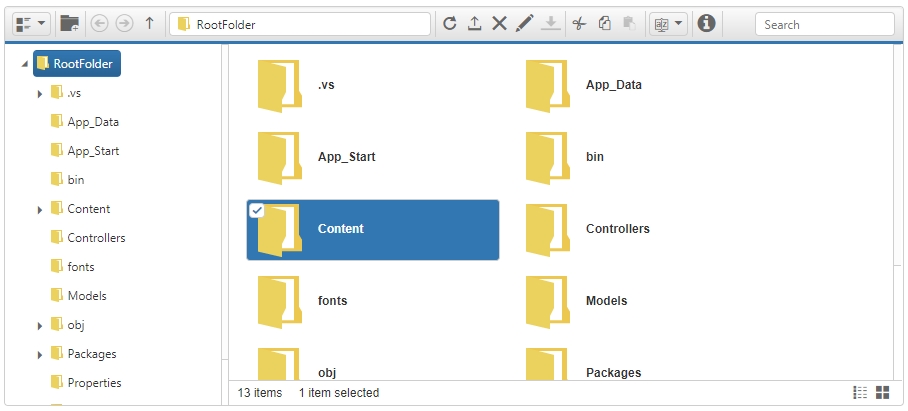Uncheck the Content folder checkbox

coord(256,210)
